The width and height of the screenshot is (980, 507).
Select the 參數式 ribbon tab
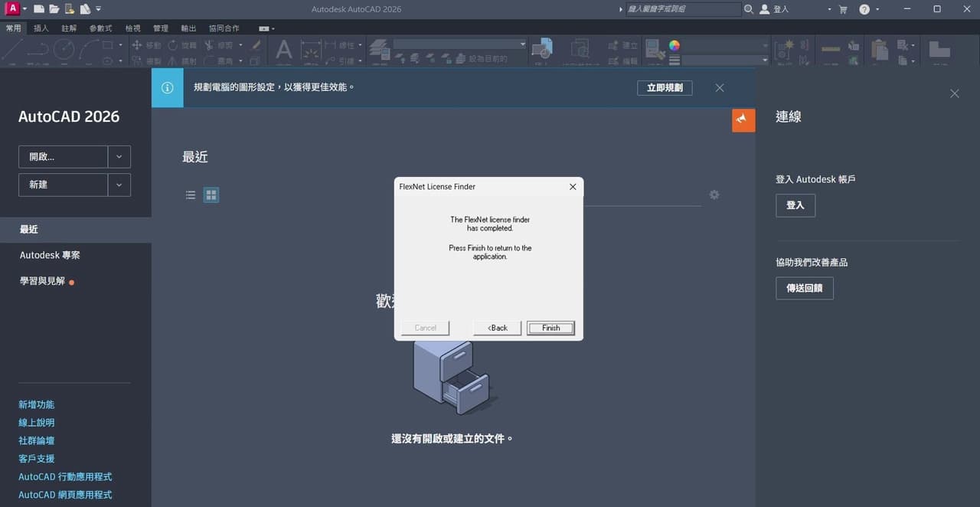coord(100,28)
